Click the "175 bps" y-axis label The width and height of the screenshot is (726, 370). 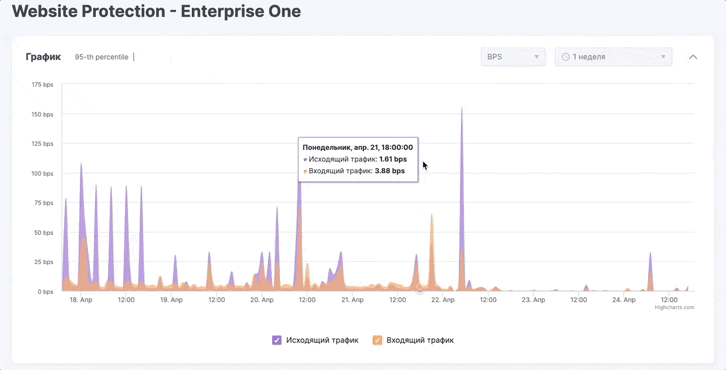42,84
